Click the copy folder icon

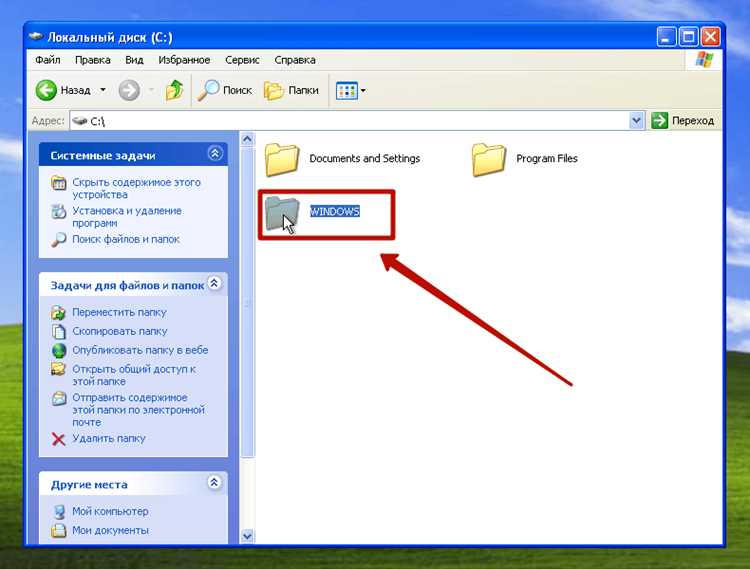[x=59, y=331]
